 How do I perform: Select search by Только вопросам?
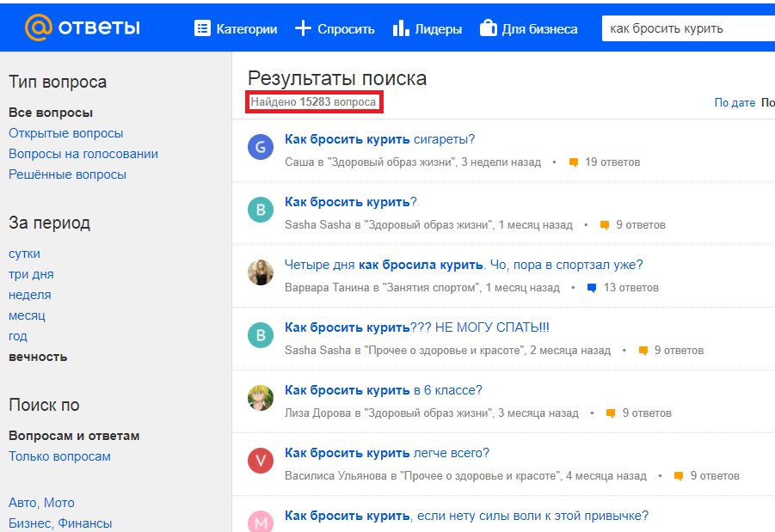pyautogui.click(x=59, y=456)
